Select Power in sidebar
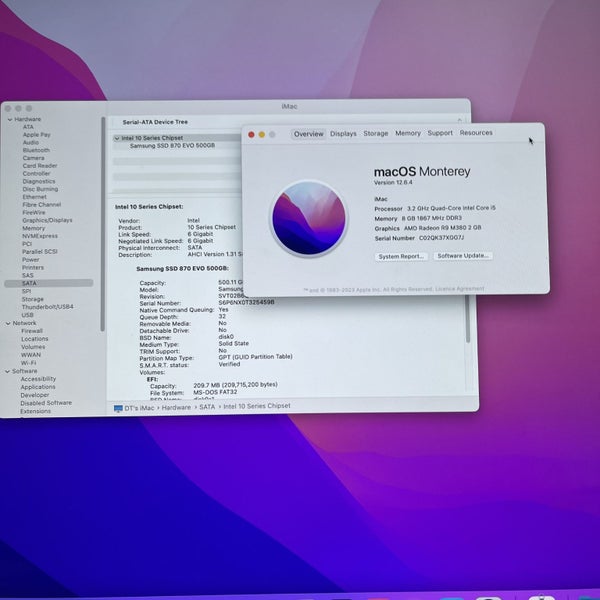Viewport: 600px width, 600px height. [x=31, y=259]
